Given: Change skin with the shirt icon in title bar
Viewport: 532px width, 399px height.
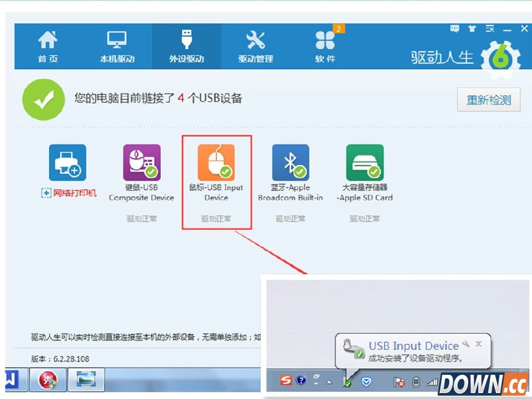Looking at the screenshot, I should pyautogui.click(x=472, y=28).
